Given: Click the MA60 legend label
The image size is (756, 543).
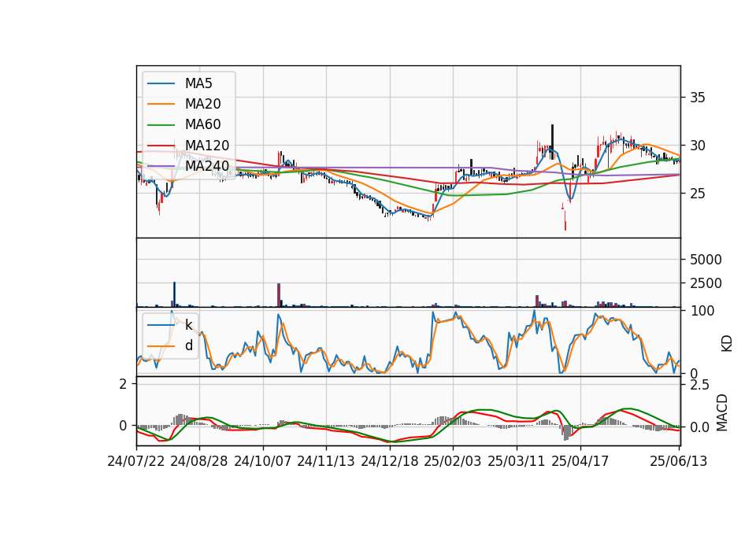Looking at the screenshot, I should pyautogui.click(x=202, y=125).
